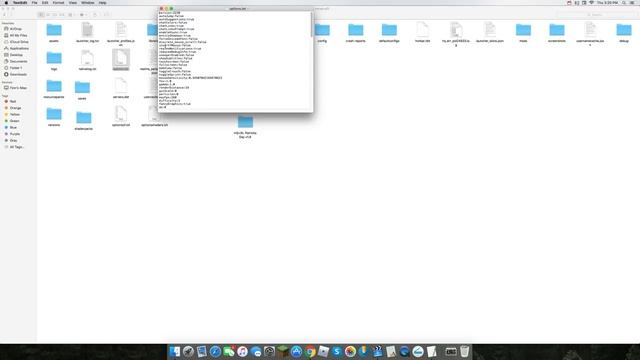Viewport: 640px width, 360px height.
Task: Filter by Green tag in sidebar
Action: click(x=14, y=121)
